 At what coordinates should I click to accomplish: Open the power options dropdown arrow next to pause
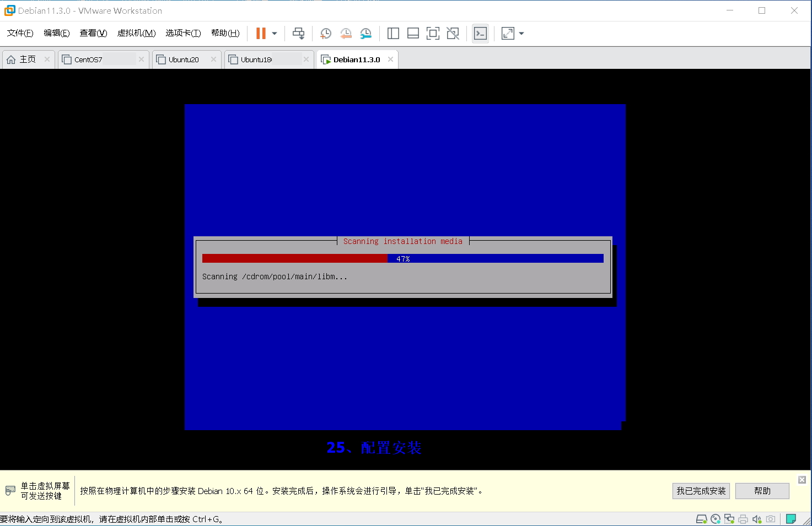click(x=275, y=34)
